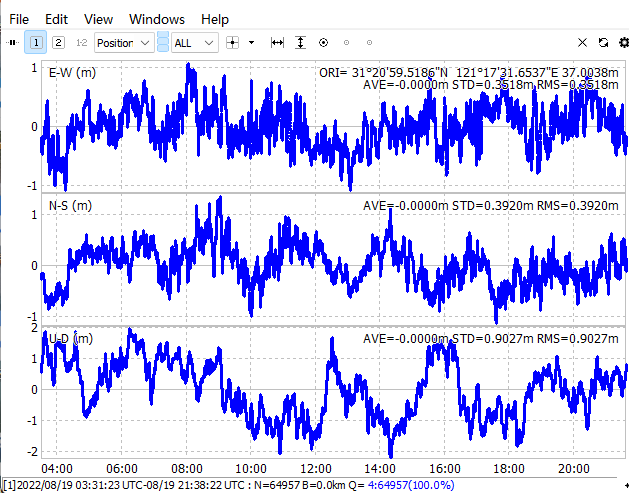Open the Position plot type dropdown
The height and width of the screenshot is (493, 629).
pyautogui.click(x=123, y=43)
